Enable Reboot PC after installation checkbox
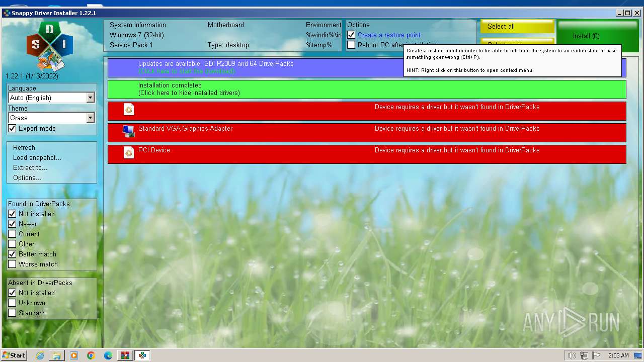The width and height of the screenshot is (644, 362). coord(351,45)
